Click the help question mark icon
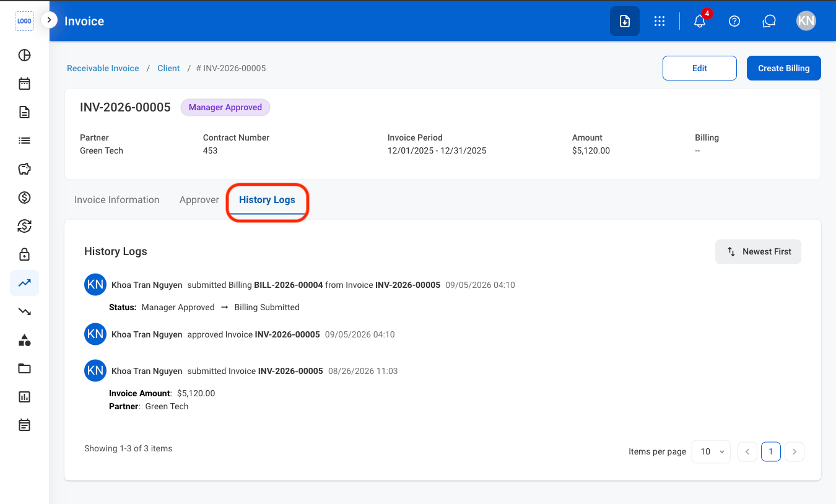 click(x=734, y=21)
